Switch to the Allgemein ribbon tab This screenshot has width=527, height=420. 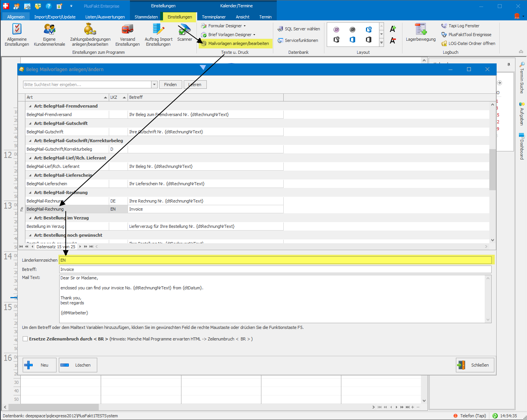16,17
